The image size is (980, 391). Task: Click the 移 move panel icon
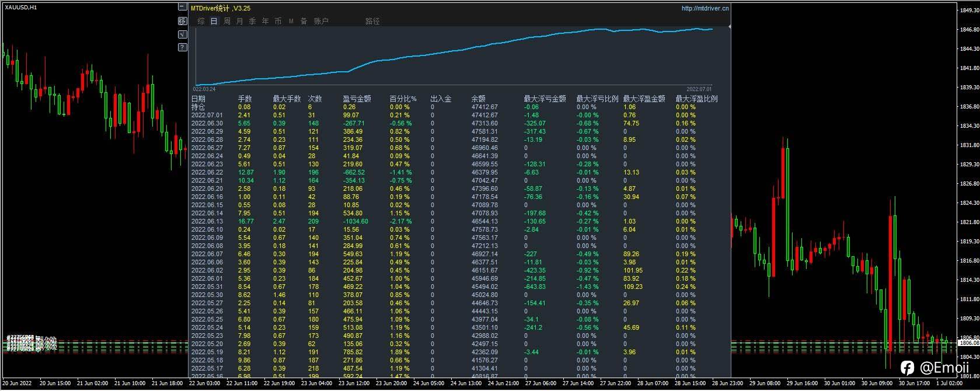[182, 21]
